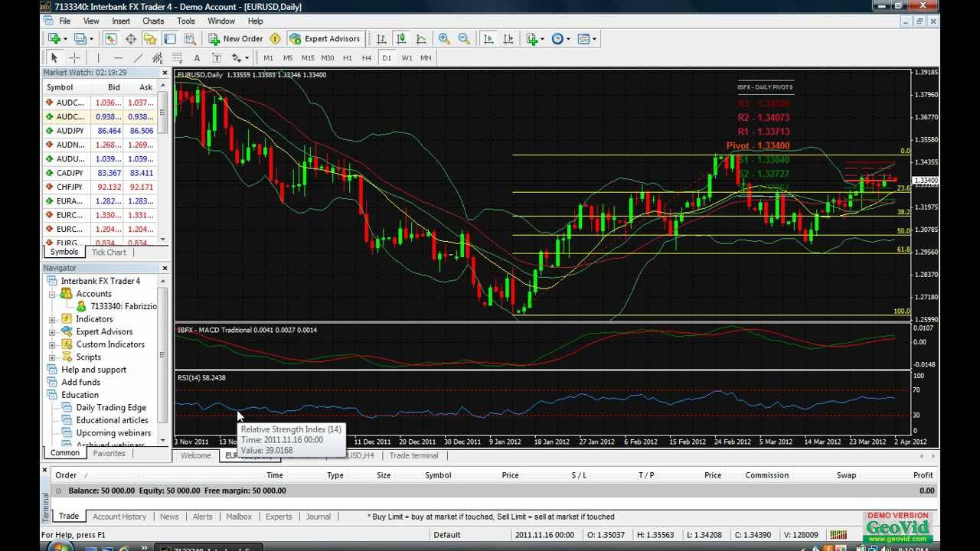This screenshot has width=980, height=551.
Task: Open the Periods clock dropdown
Action: coord(568,38)
